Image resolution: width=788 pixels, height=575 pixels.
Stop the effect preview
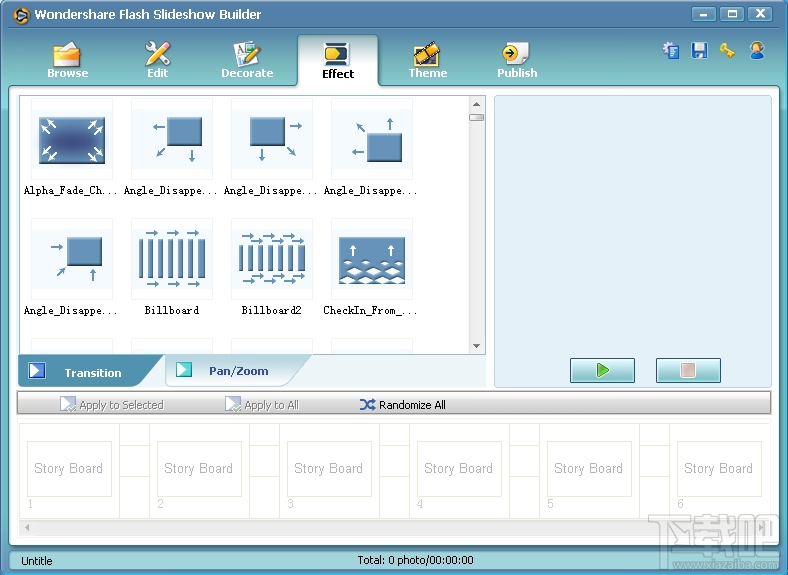[688, 370]
